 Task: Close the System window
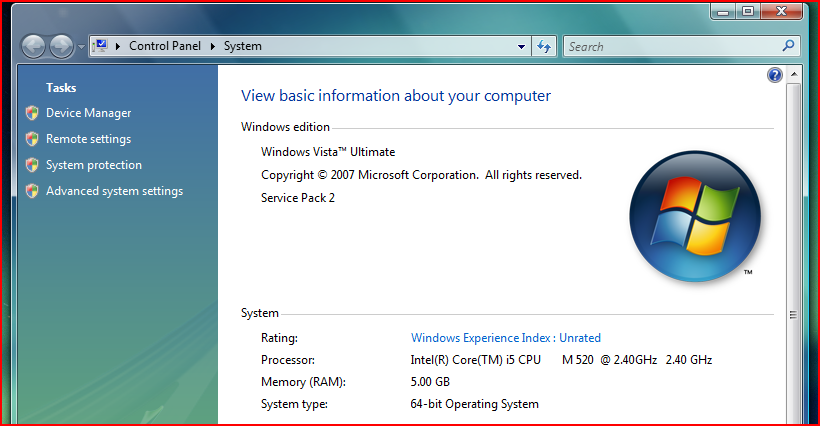(781, 11)
